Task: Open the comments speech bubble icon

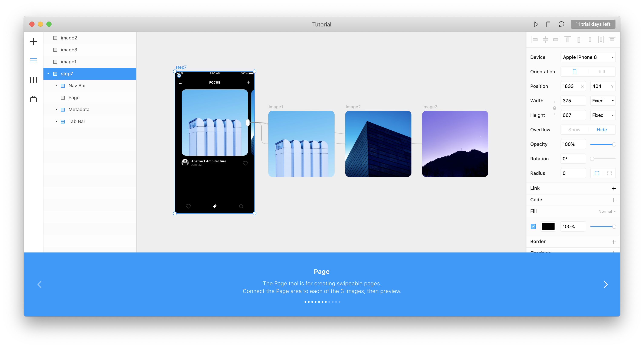Action: point(561,24)
